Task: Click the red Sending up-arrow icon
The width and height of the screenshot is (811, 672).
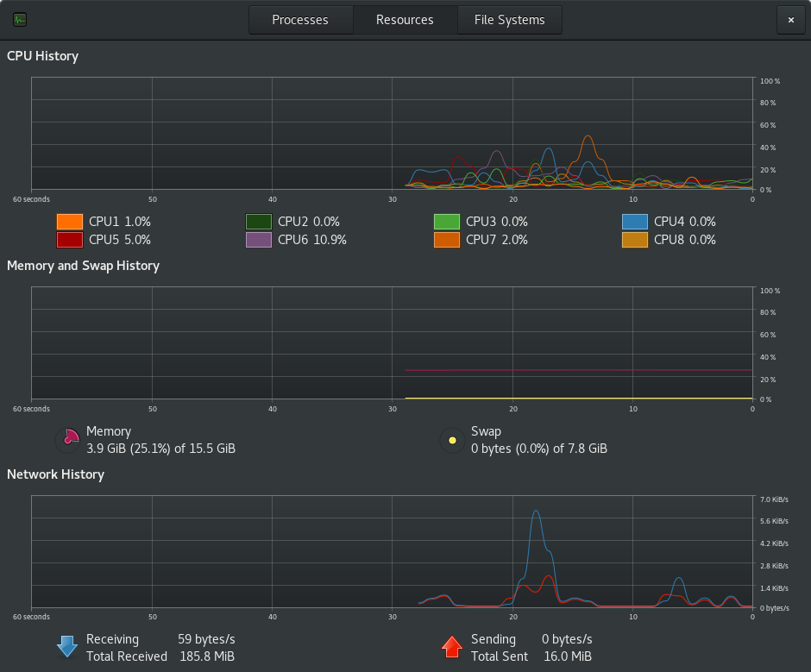Action: coord(452,647)
